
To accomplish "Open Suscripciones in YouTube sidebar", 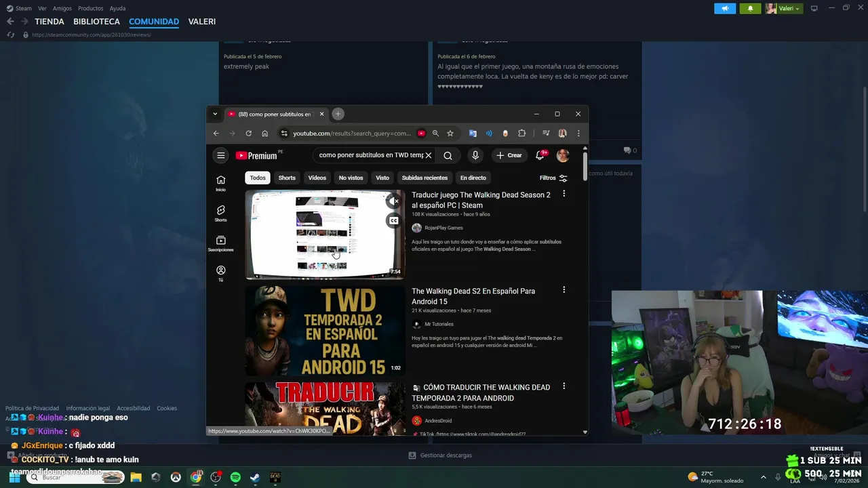I will coord(220,244).
